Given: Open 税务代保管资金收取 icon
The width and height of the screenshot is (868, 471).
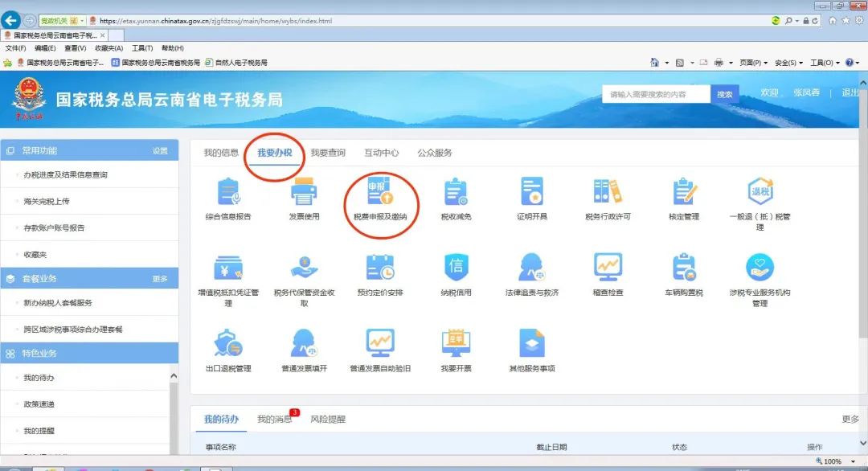Looking at the screenshot, I should tap(304, 268).
